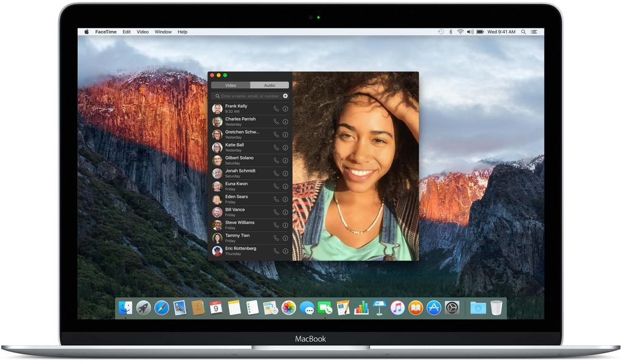Select the Gretchen Schw... entry
Image resolution: width=623 pixels, height=364 pixels.
tap(250, 134)
